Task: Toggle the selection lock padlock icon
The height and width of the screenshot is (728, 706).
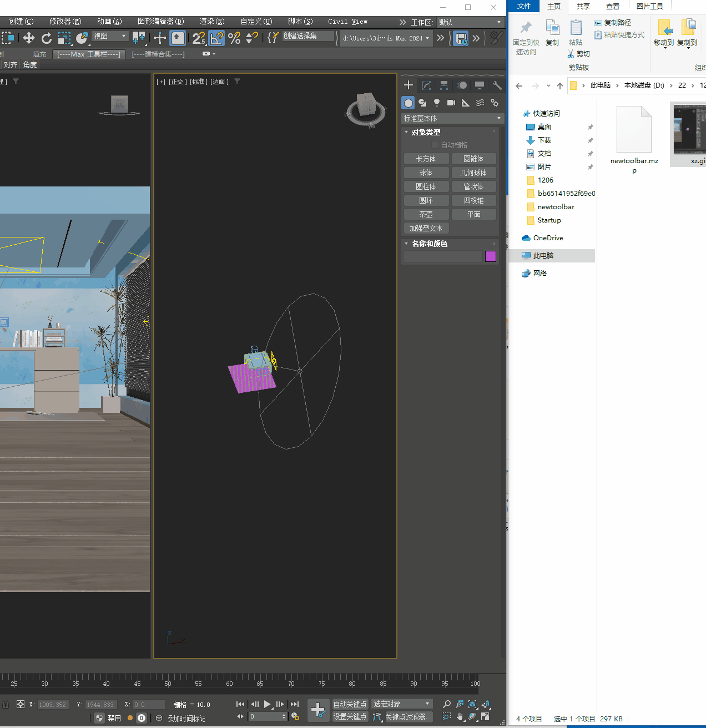Action: pos(6,704)
